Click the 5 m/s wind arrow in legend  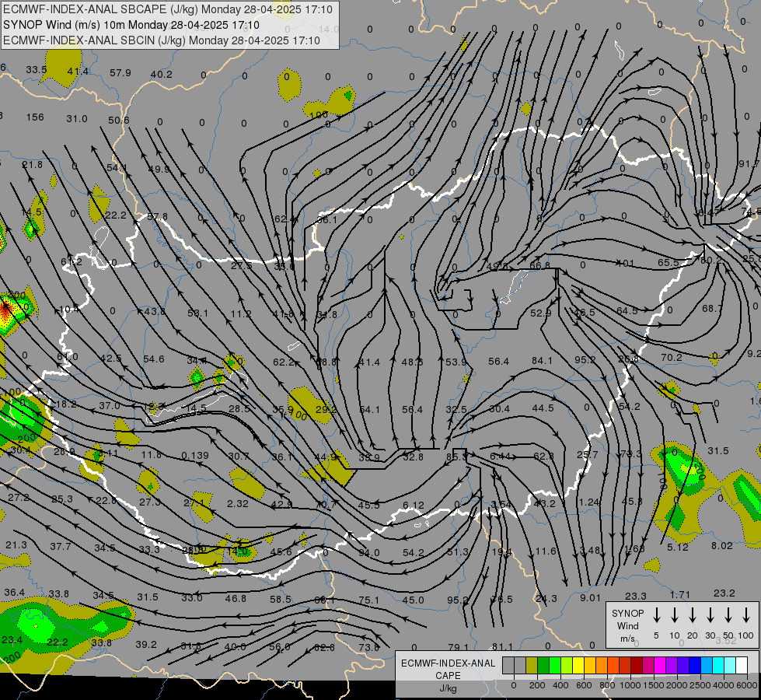coord(657,615)
